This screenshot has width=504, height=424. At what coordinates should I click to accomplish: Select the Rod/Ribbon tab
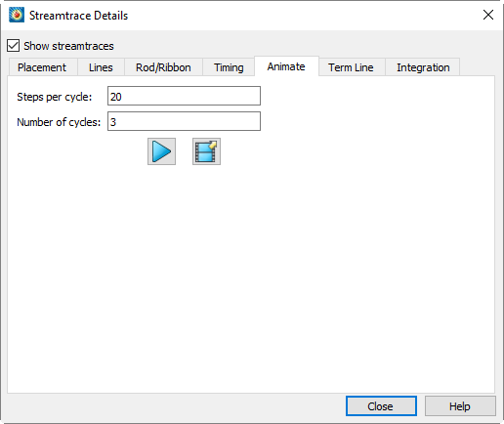[x=163, y=67]
